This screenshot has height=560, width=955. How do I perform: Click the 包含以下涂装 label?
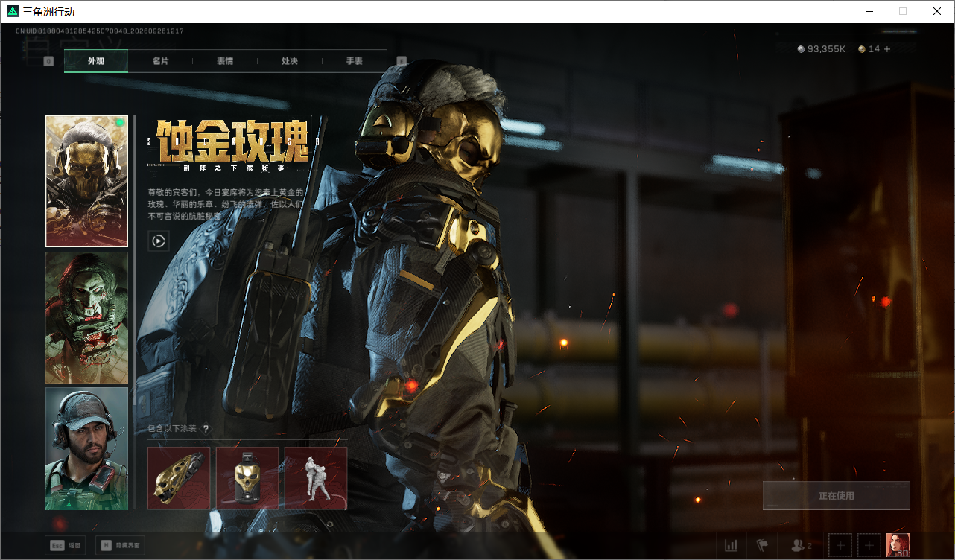point(172,429)
